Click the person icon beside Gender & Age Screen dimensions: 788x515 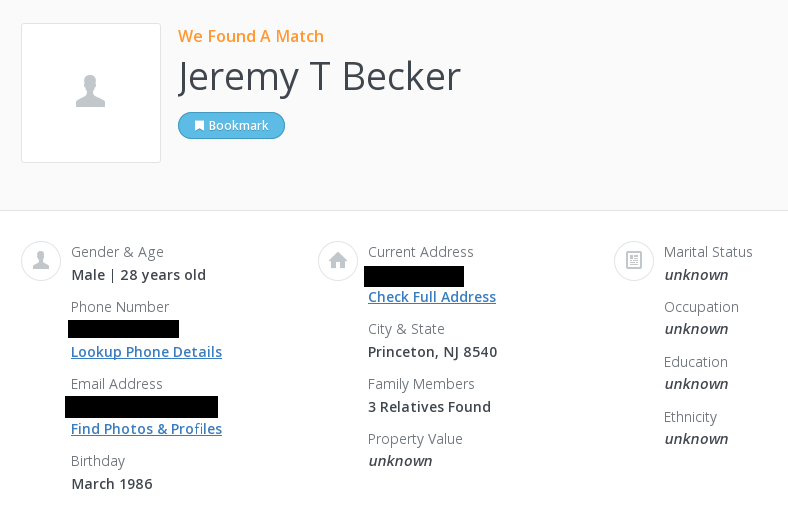41,261
